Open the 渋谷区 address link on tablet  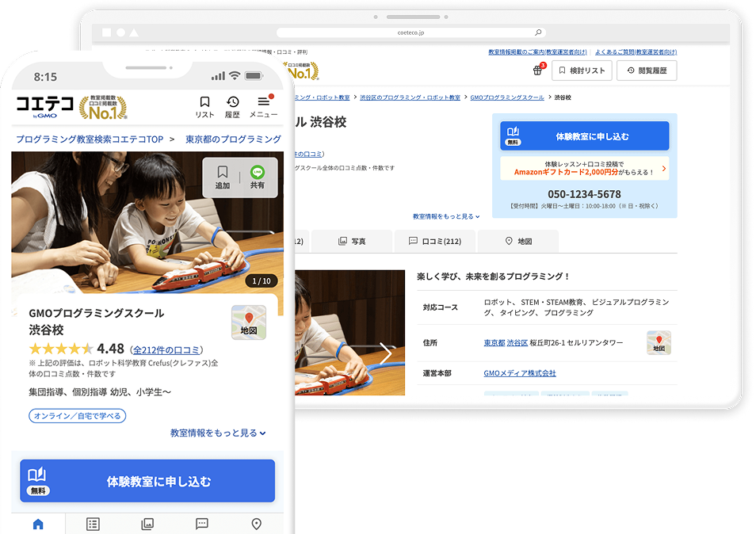point(517,343)
